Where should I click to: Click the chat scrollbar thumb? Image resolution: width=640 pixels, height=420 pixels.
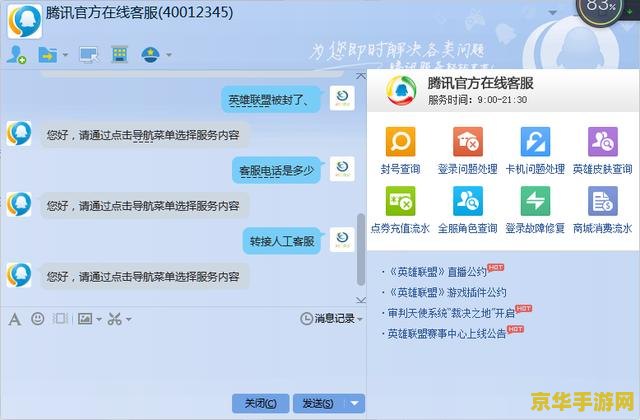360,249
